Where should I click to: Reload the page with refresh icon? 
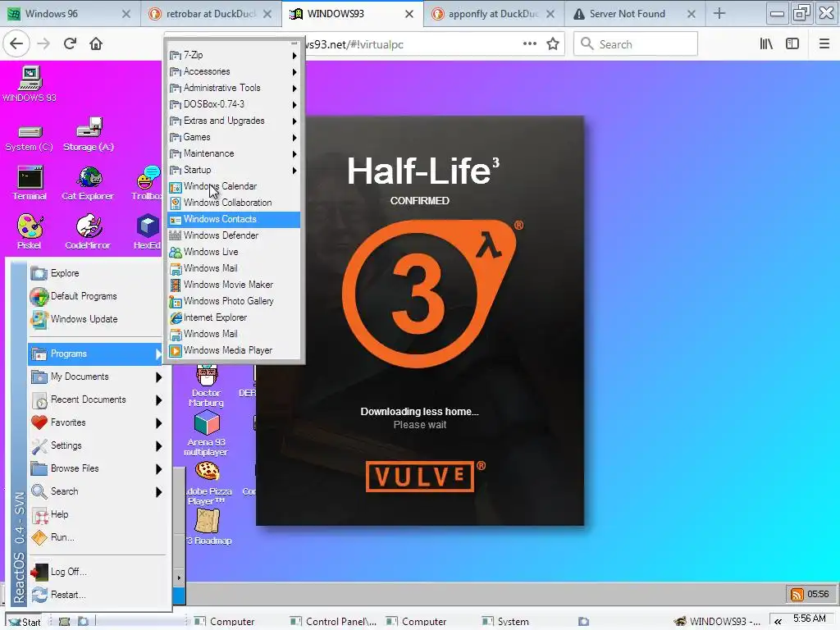coord(70,44)
